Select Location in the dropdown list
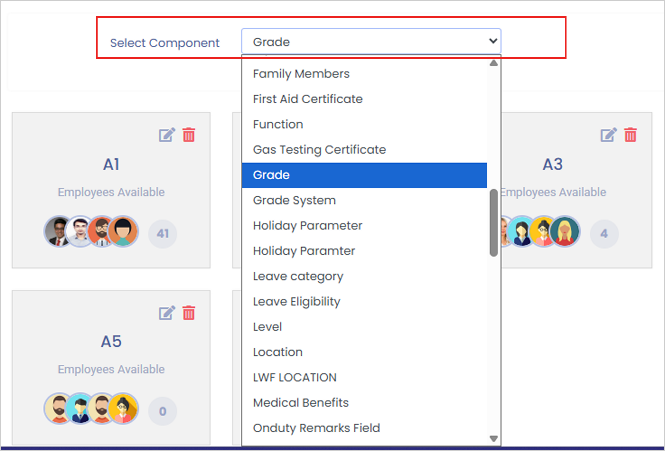This screenshot has width=665, height=451. click(278, 352)
